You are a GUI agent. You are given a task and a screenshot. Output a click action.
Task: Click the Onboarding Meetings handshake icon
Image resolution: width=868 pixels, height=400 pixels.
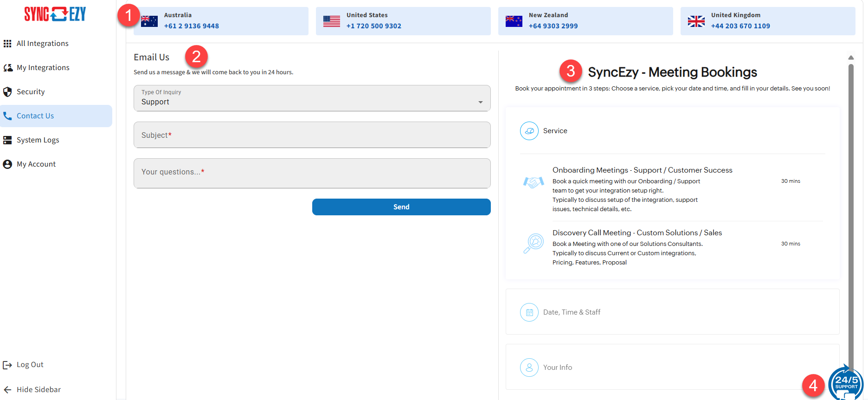534,182
